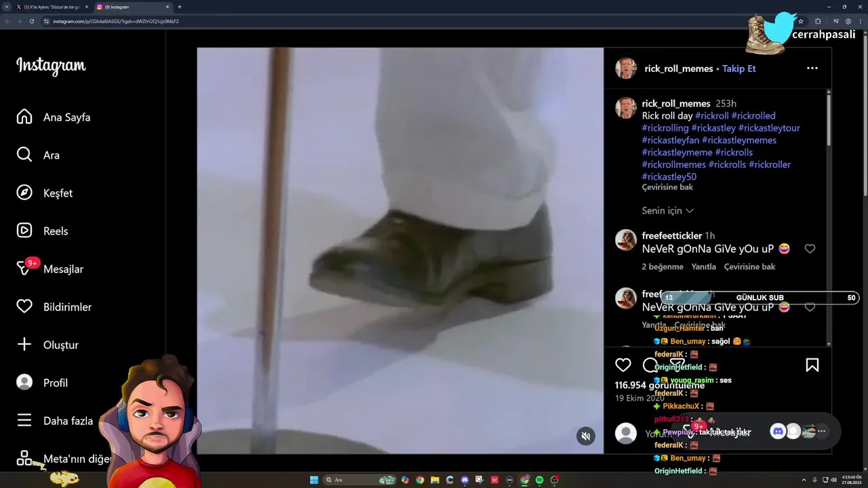Click the Rick Astley video frame
Image resolution: width=868 pixels, height=488 pixels.
[400, 251]
